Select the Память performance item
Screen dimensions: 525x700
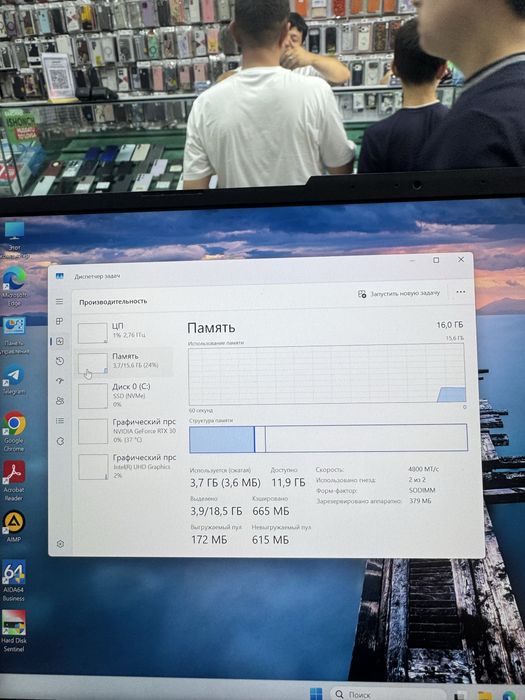point(125,362)
